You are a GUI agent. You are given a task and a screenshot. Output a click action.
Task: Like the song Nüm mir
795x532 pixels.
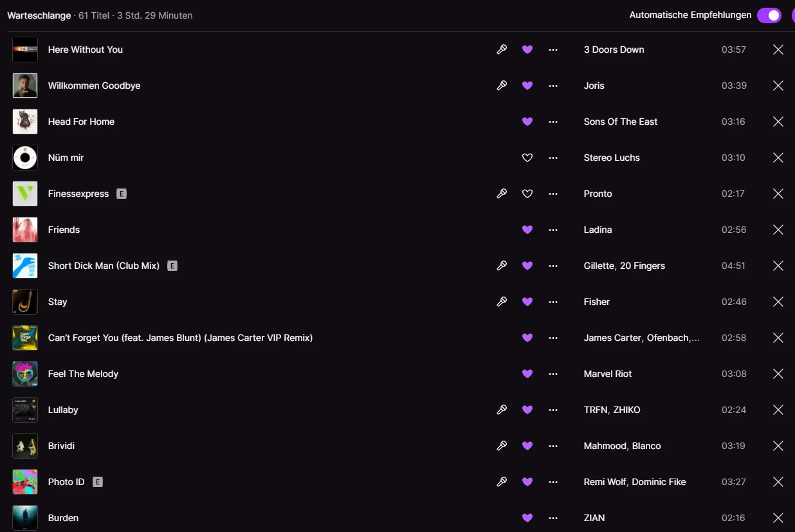(x=527, y=158)
